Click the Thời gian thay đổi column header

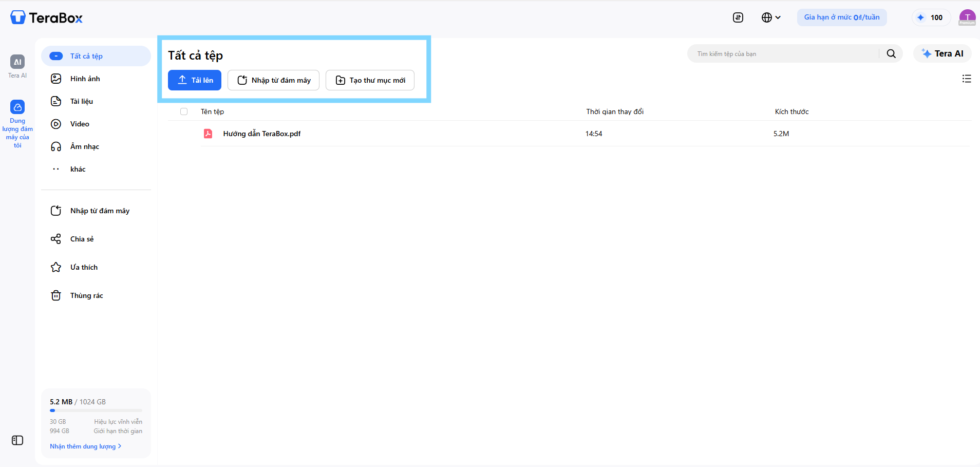click(x=615, y=111)
